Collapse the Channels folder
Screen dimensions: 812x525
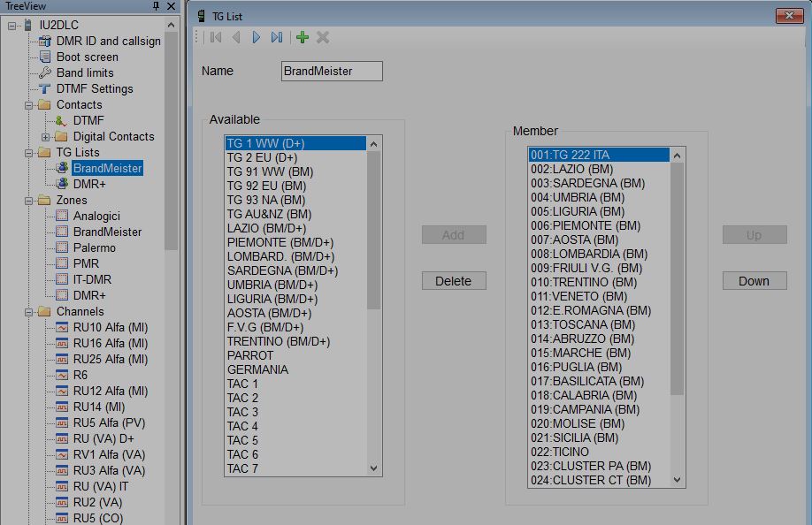point(29,312)
